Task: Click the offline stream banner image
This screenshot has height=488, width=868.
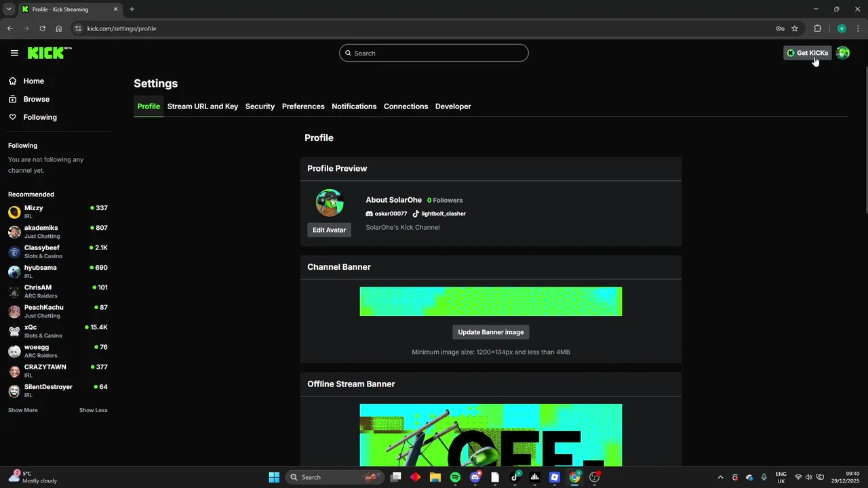Action: coord(491,435)
